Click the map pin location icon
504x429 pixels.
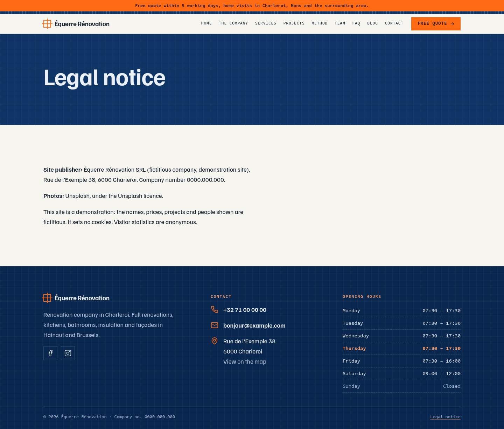tap(215, 341)
